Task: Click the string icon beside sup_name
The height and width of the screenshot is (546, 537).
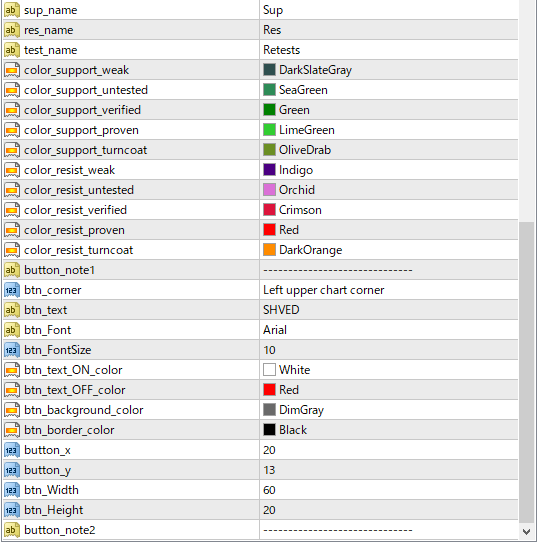Action: [11, 10]
